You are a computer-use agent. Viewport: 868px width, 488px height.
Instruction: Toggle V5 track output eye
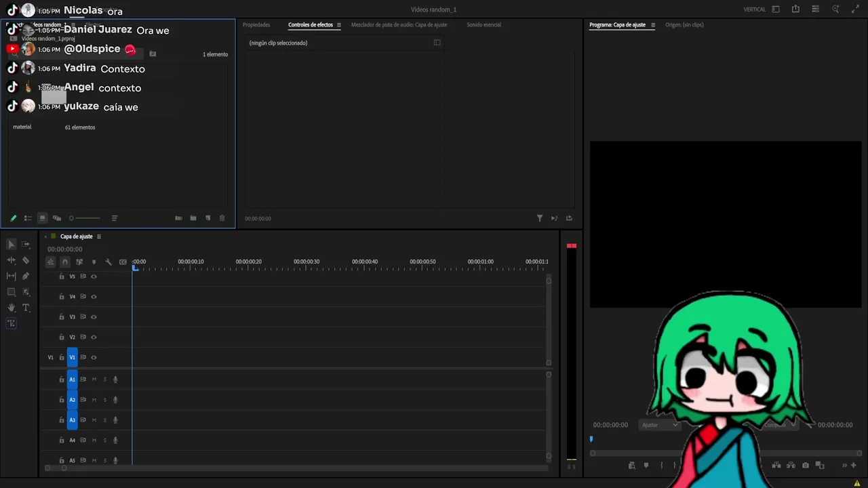tap(94, 277)
